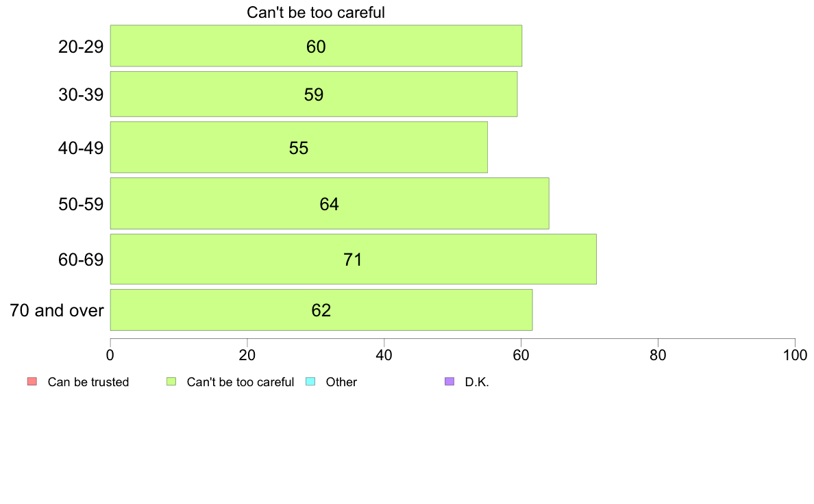The height and width of the screenshot is (504, 814).
Task: Click the 40-49 age group label
Action: (x=81, y=148)
